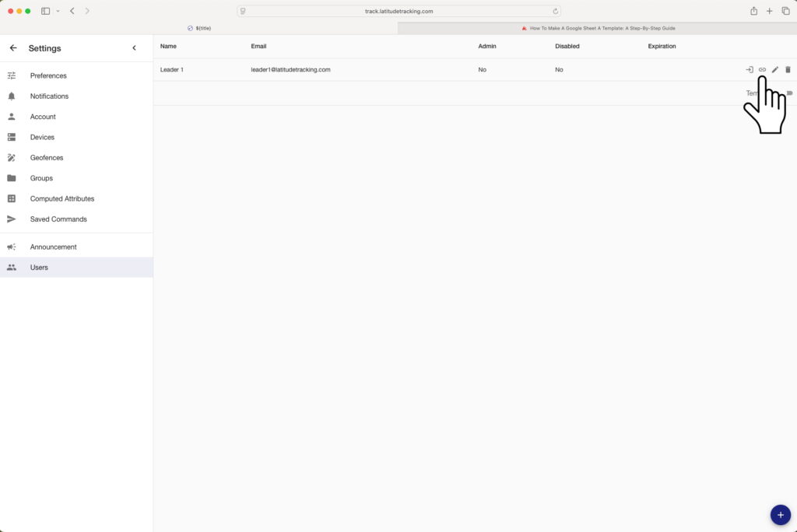The image size is (797, 532).
Task: Open the Safari sidebar panel icon
Action: tap(45, 10)
